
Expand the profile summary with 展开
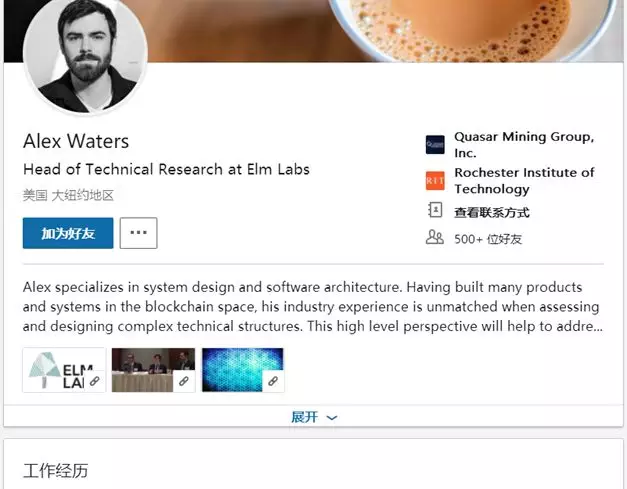305,417
